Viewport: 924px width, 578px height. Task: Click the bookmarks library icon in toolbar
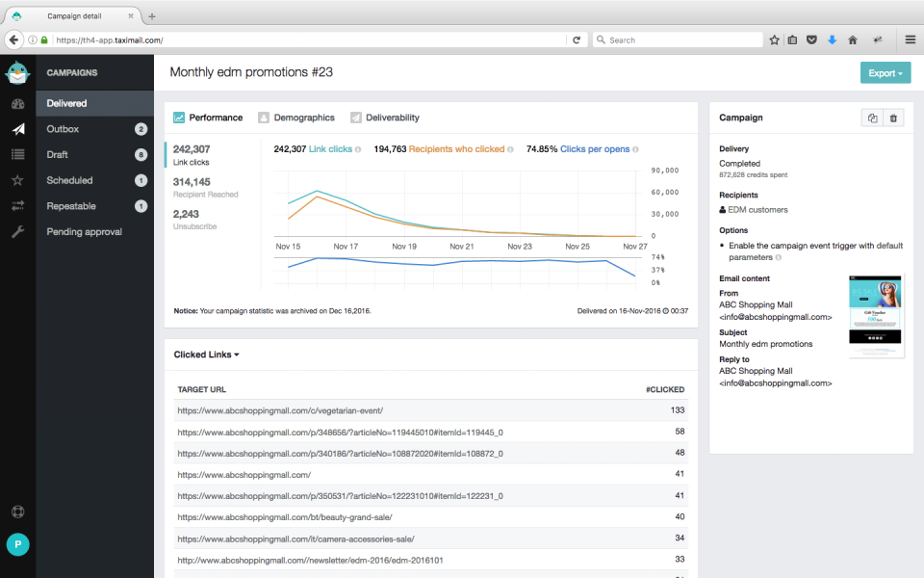[792, 40]
